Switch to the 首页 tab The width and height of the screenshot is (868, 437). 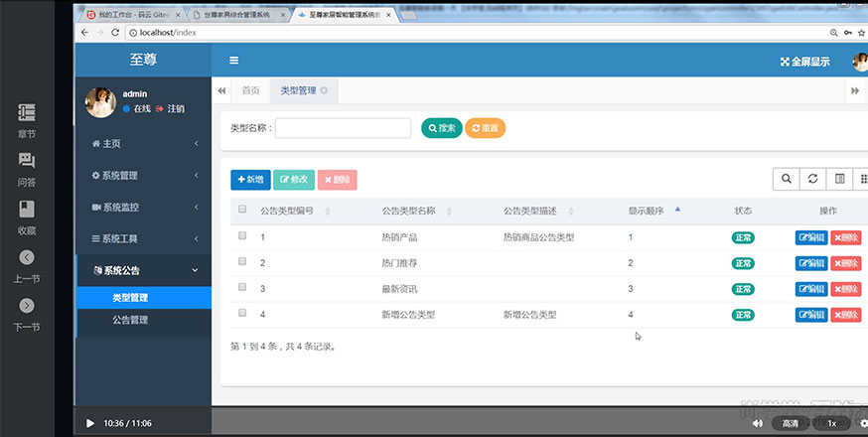(x=251, y=90)
